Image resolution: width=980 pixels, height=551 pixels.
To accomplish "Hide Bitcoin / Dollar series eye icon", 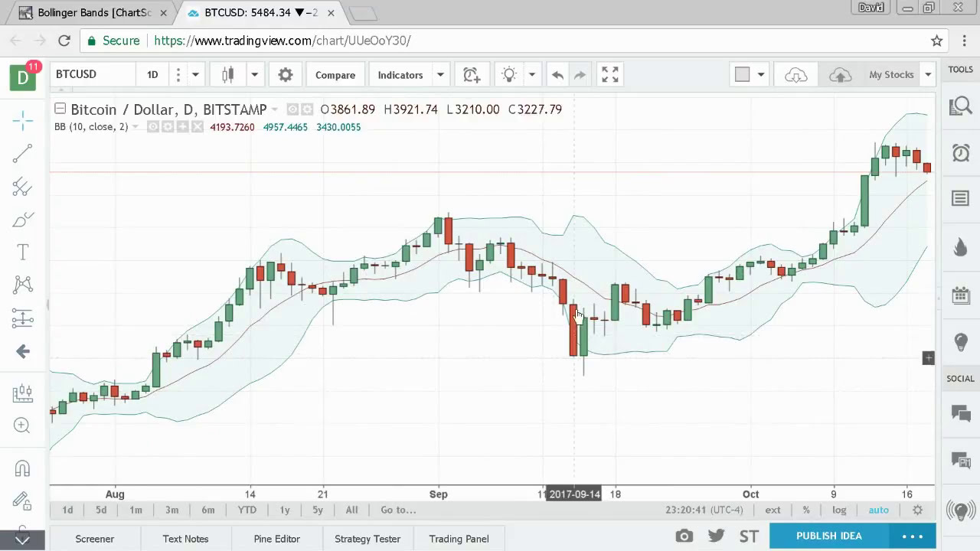I will 292,109.
